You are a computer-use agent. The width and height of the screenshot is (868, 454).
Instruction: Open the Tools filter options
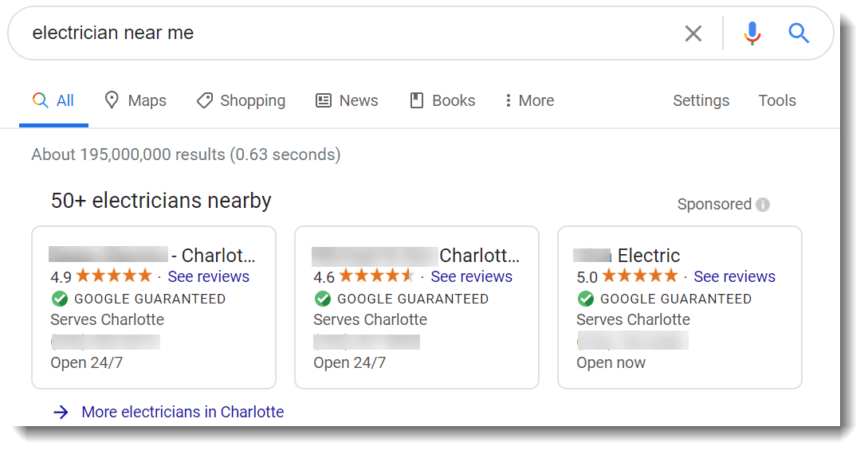tap(776, 100)
